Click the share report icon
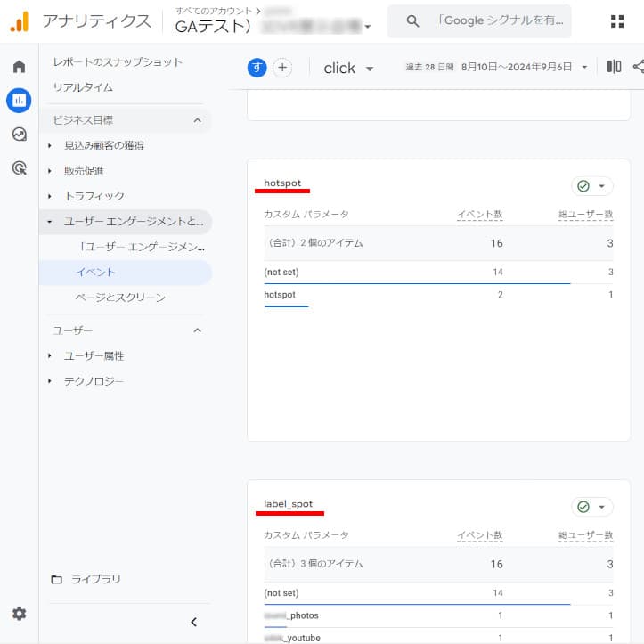 tap(638, 67)
